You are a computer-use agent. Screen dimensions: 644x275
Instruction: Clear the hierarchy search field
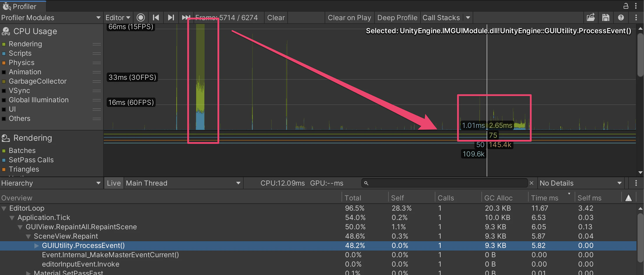(x=532, y=183)
